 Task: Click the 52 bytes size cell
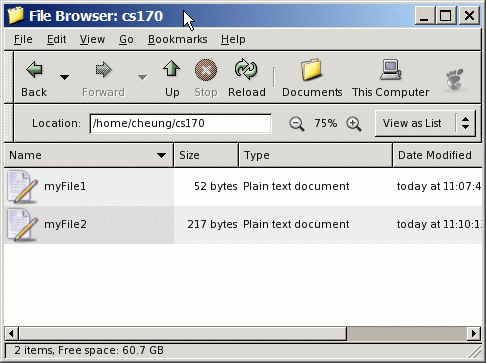[x=215, y=186]
